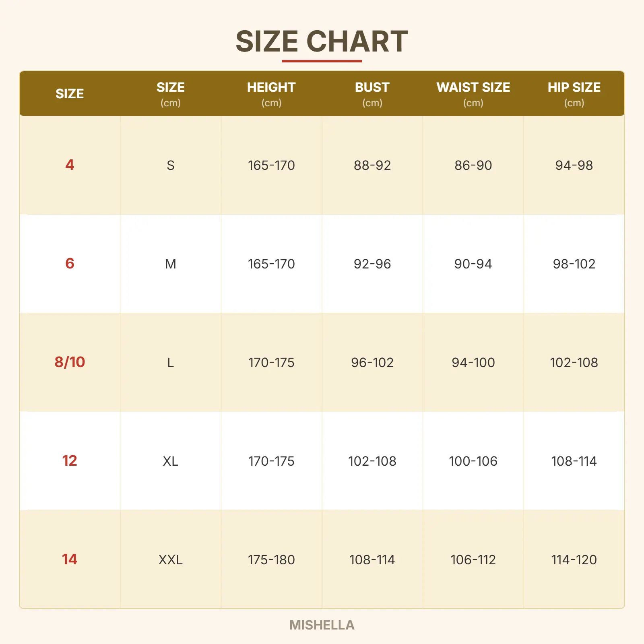The width and height of the screenshot is (644, 644).
Task: Click the S letter size cell
Action: pos(171,165)
